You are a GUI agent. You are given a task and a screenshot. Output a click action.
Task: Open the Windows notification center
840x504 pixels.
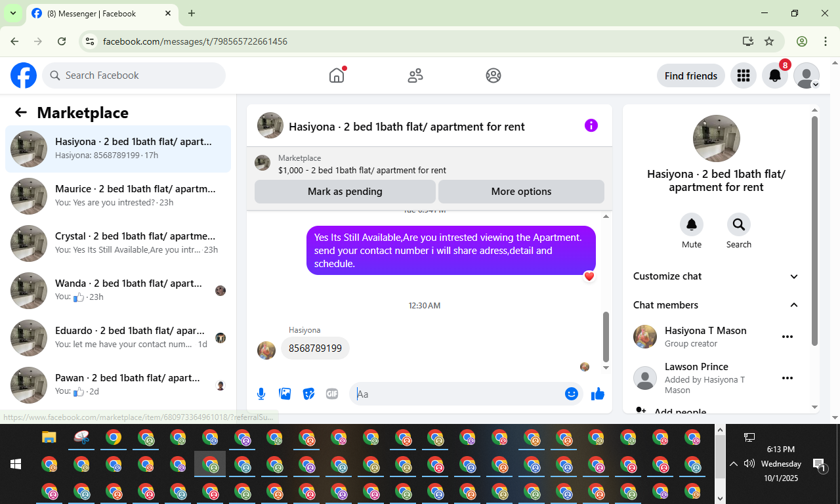pyautogui.click(x=820, y=465)
